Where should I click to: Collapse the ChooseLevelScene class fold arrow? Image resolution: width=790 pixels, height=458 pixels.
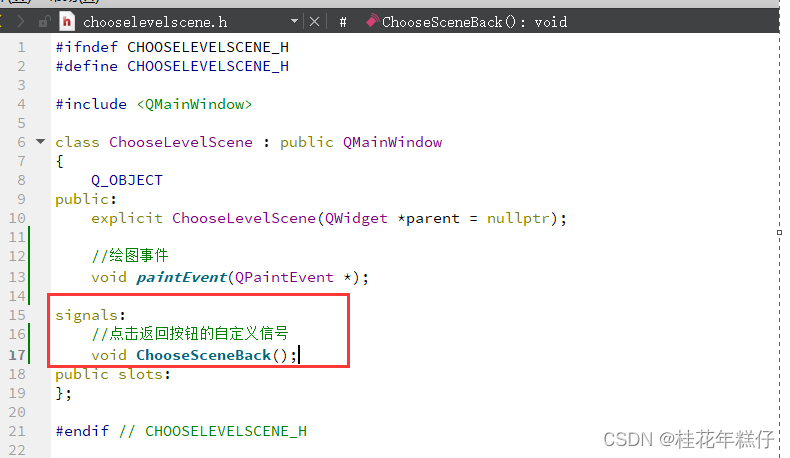(x=41, y=142)
